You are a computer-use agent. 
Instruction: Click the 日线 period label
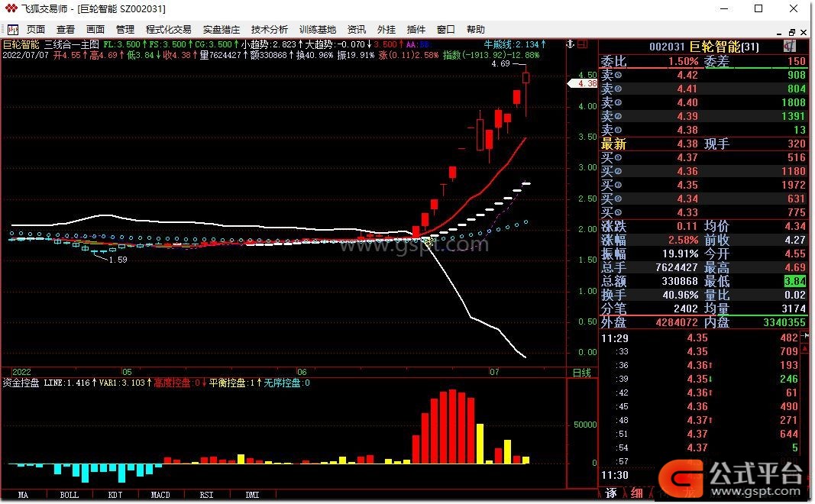pos(581,373)
